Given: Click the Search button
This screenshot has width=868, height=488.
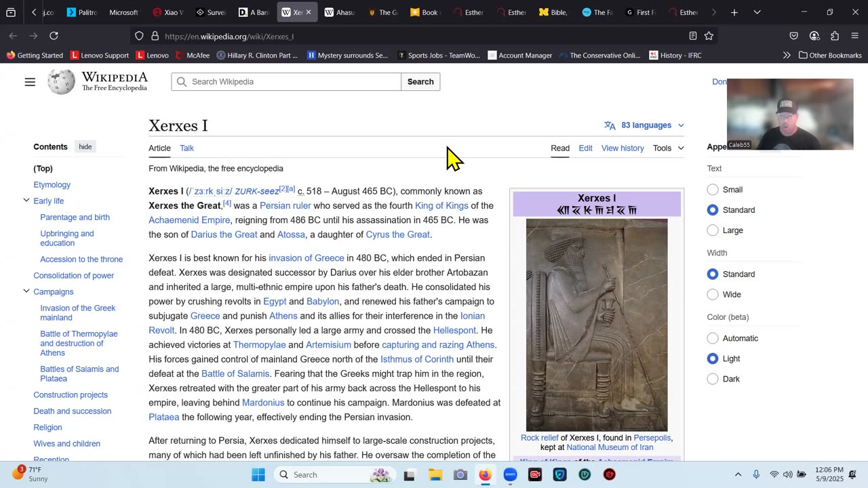Looking at the screenshot, I should pos(420,82).
